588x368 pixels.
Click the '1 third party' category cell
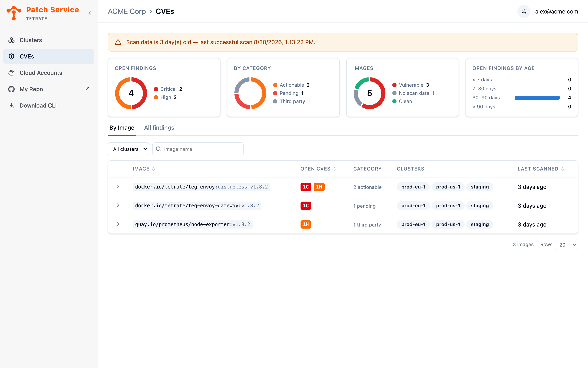(367, 225)
